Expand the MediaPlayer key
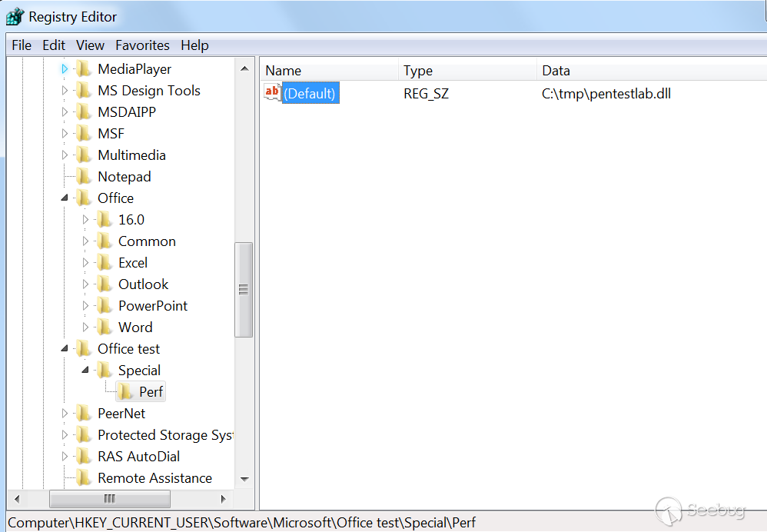 pyautogui.click(x=65, y=69)
